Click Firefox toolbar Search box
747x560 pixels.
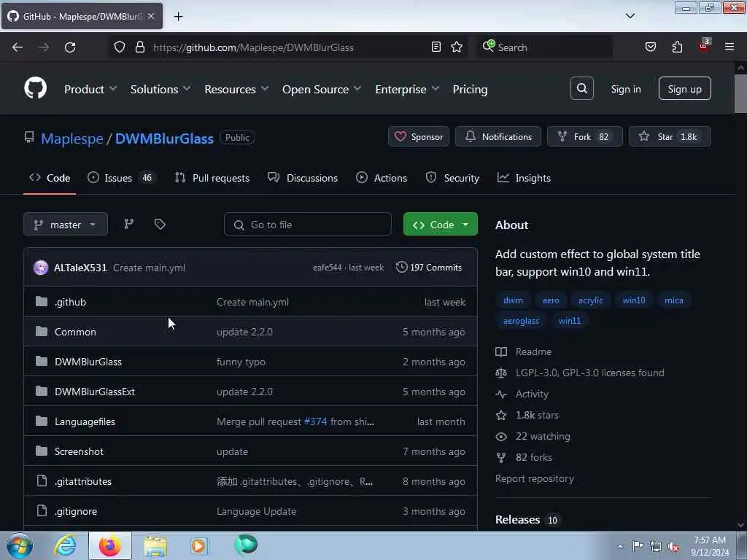click(544, 47)
